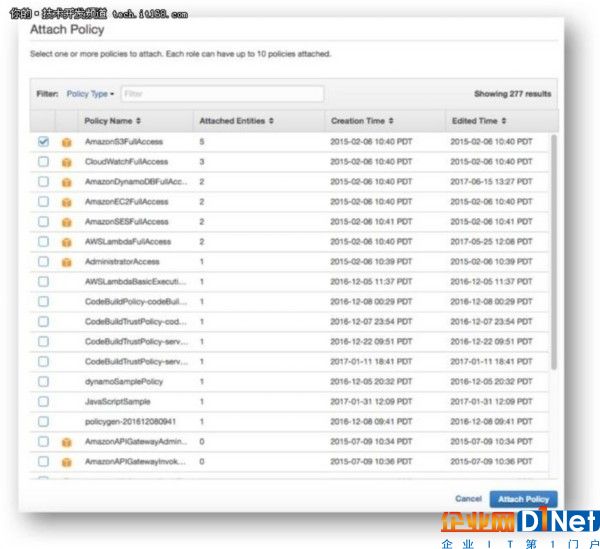Click the Filter text input field
The height and width of the screenshot is (549, 600).
[222, 94]
